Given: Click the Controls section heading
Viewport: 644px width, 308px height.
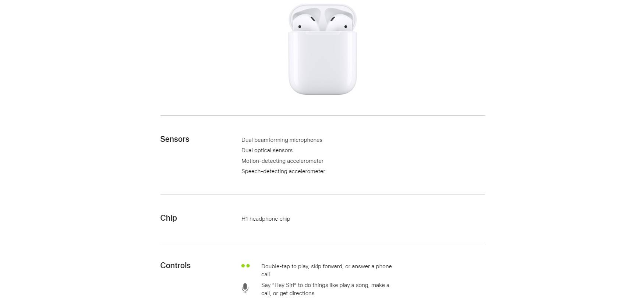Looking at the screenshot, I should (175, 266).
